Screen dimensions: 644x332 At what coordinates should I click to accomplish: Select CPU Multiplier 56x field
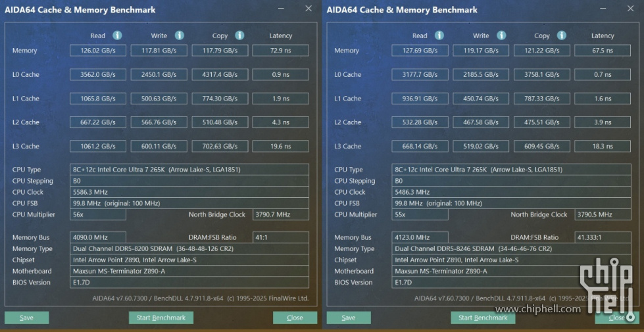click(98, 214)
